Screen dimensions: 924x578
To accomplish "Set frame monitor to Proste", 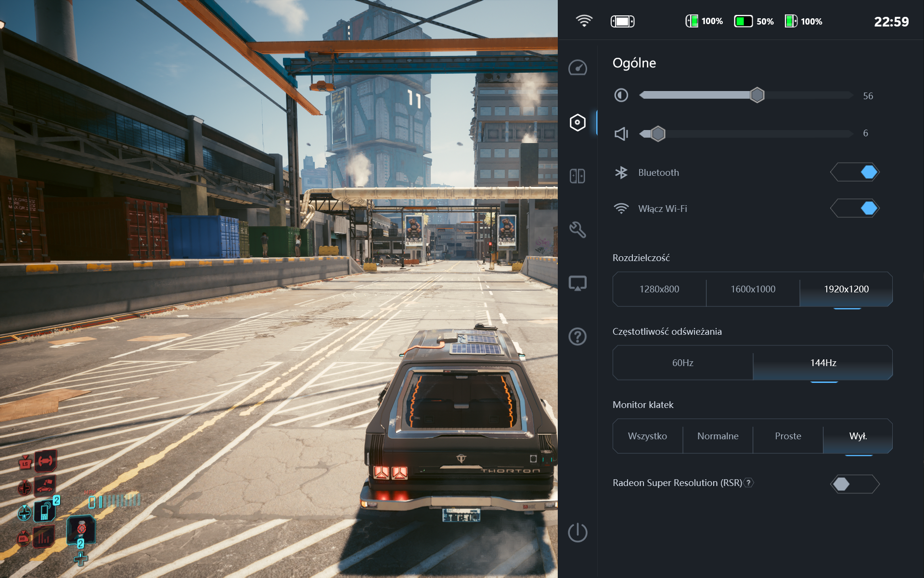I will coord(788,436).
